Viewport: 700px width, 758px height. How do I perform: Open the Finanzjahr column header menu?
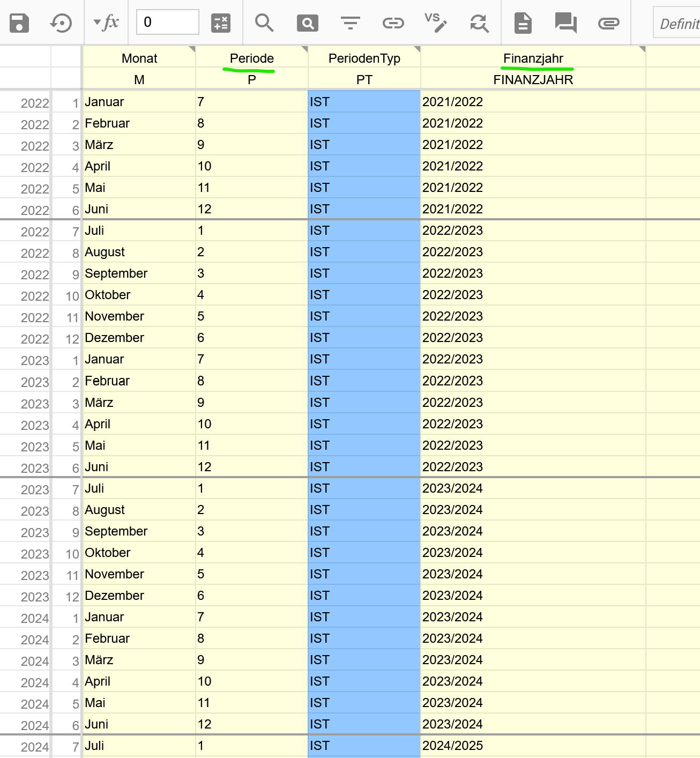641,50
